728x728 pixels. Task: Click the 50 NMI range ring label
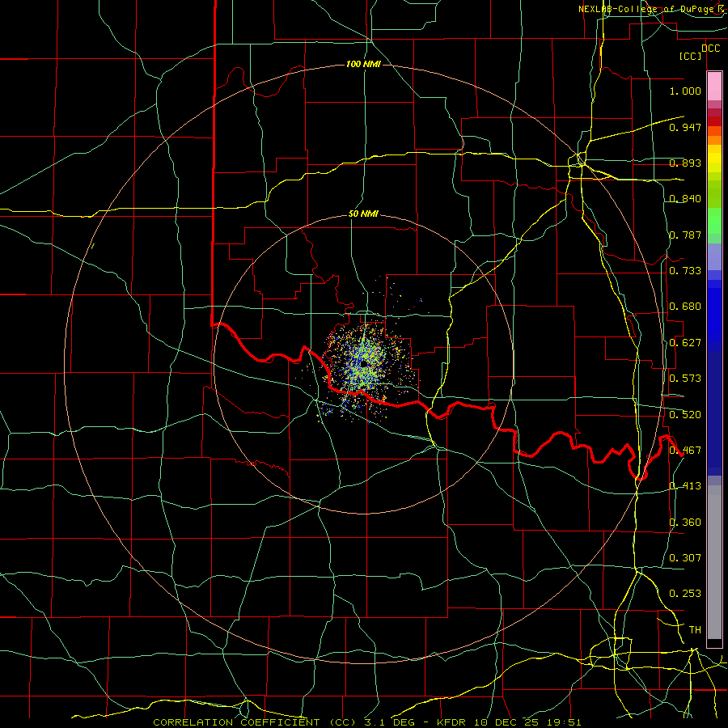point(363,214)
